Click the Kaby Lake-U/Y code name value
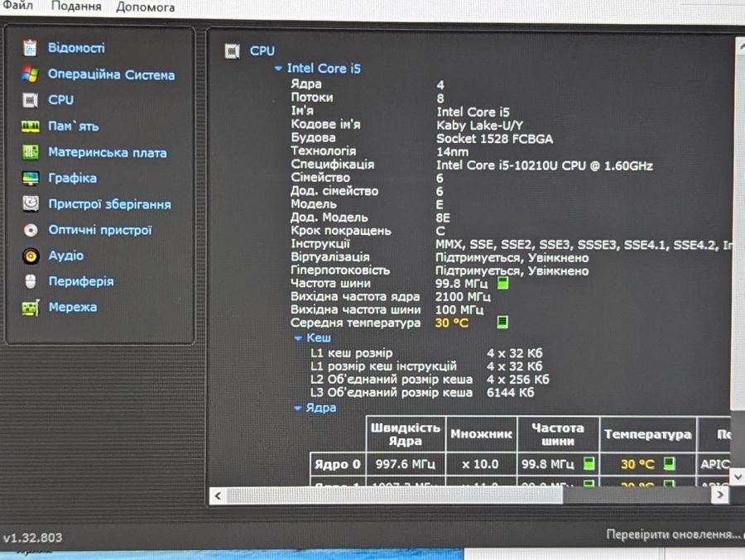 (479, 126)
